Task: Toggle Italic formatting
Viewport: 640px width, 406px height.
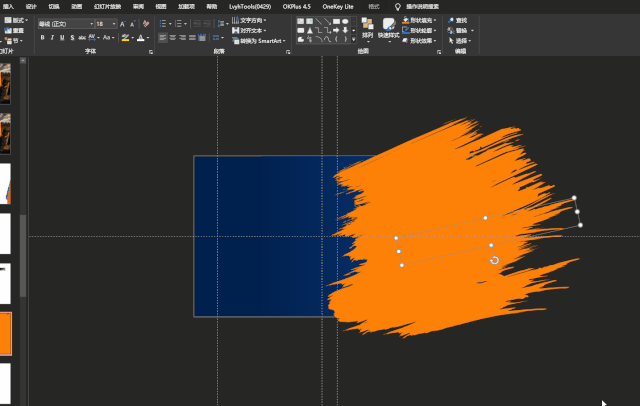Action: 52,38
